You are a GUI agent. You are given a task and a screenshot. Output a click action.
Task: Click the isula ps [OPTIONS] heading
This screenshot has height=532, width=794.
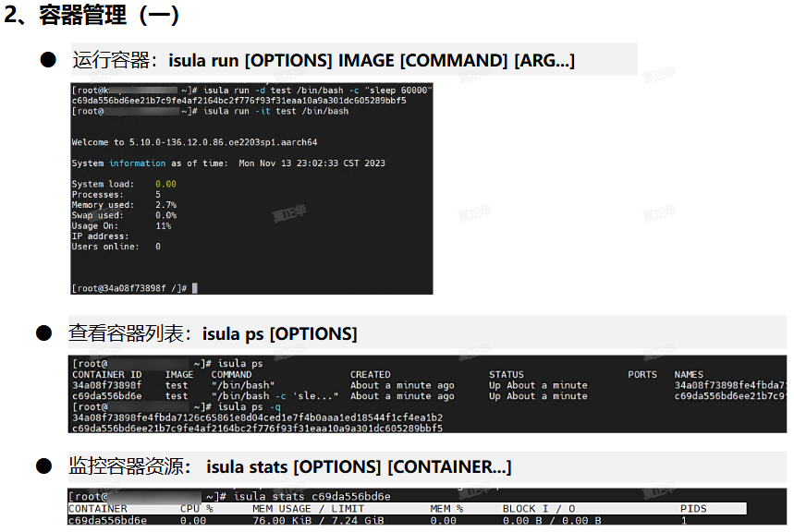(x=279, y=333)
